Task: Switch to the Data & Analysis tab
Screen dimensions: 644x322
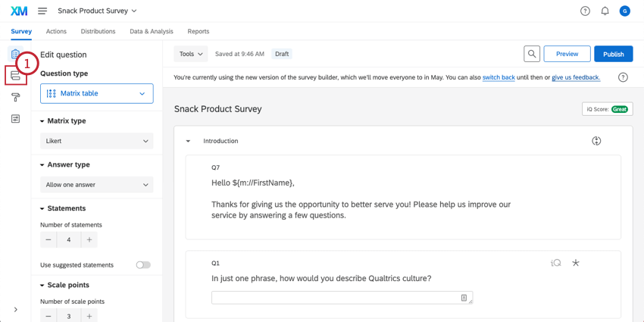Action: pyautogui.click(x=152, y=32)
